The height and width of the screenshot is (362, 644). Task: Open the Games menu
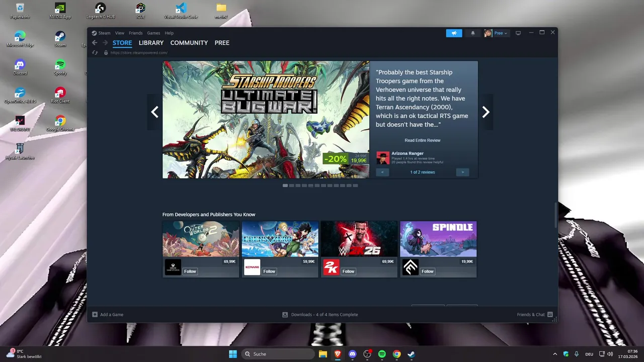[153, 33]
